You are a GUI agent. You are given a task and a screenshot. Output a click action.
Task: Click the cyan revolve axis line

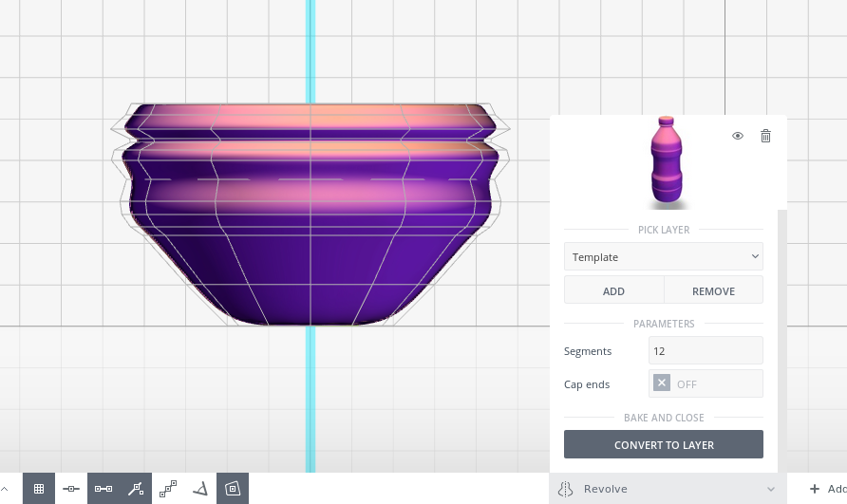[311, 400]
